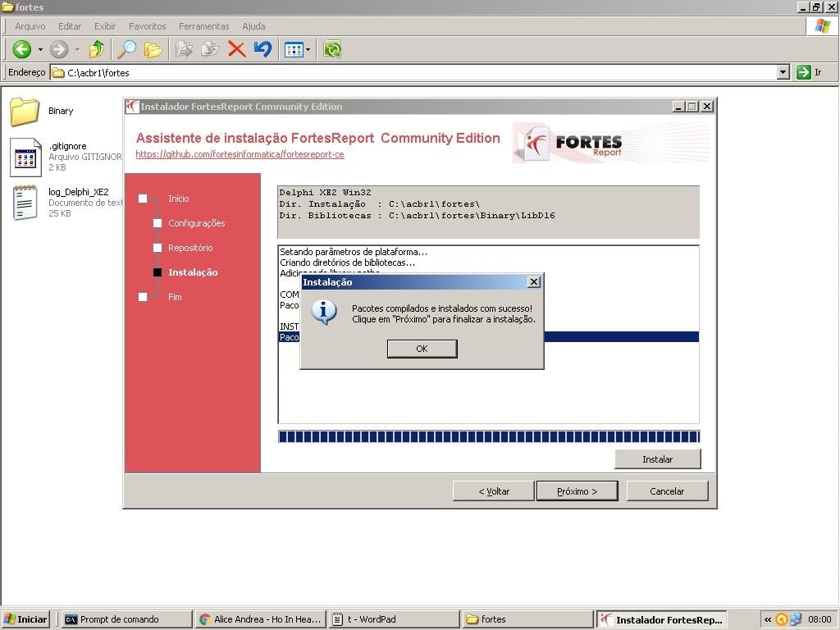The height and width of the screenshot is (630, 840).
Task: Select log line 'Setando parâmetros de plataforma...'
Action: (x=354, y=252)
